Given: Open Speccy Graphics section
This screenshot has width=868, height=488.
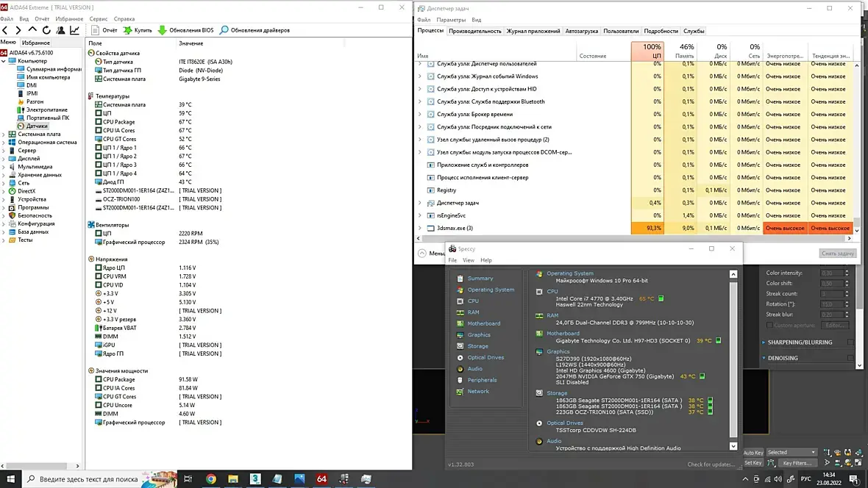Looking at the screenshot, I should [x=479, y=334].
